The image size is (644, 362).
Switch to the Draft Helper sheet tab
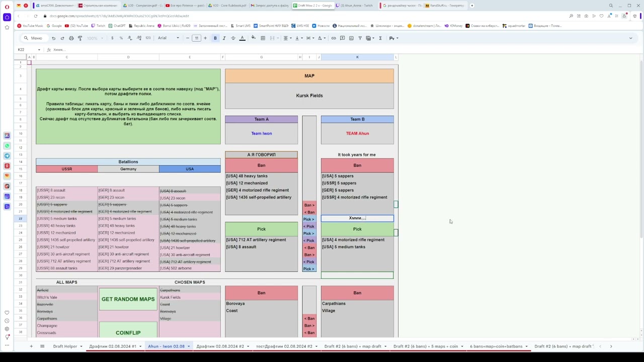point(65,346)
